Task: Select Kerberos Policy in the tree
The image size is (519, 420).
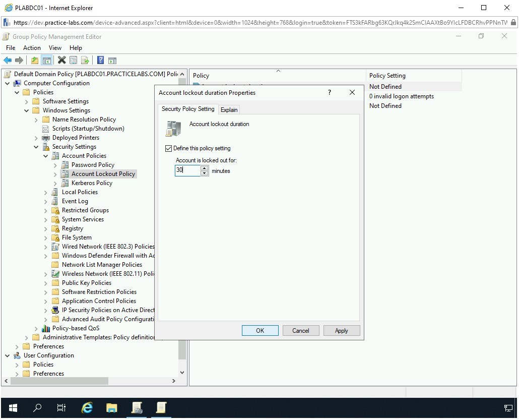Action: tap(92, 183)
